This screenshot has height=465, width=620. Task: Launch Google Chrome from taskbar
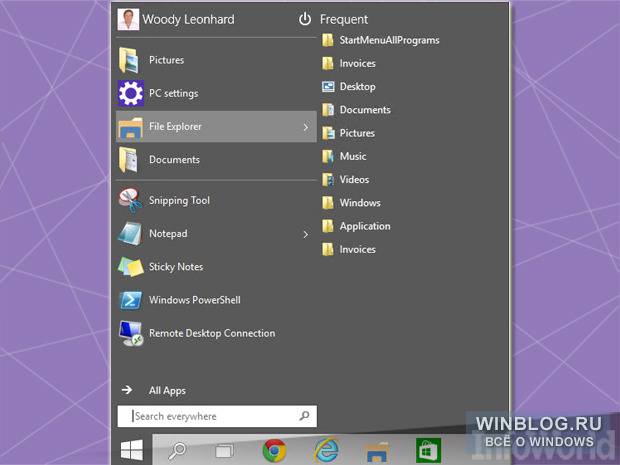click(274, 450)
